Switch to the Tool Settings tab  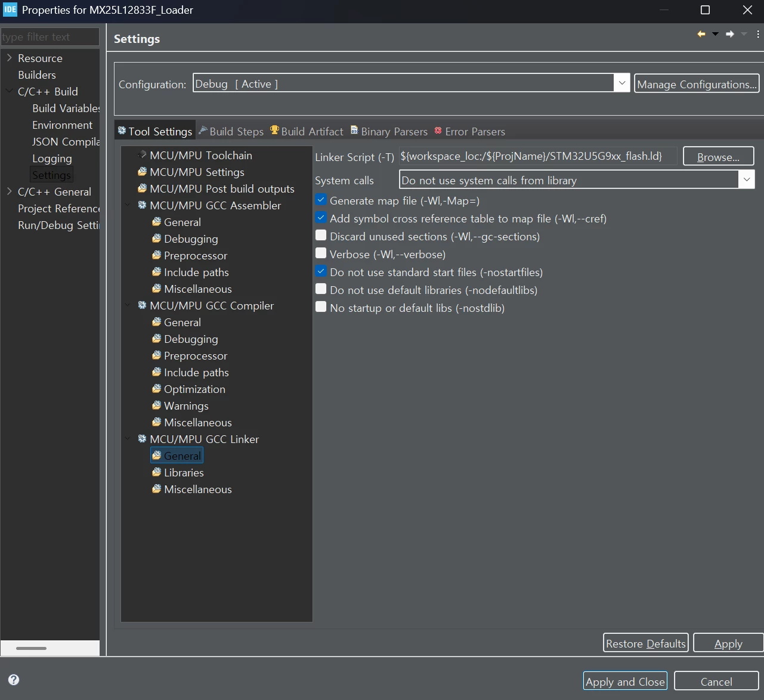(155, 131)
